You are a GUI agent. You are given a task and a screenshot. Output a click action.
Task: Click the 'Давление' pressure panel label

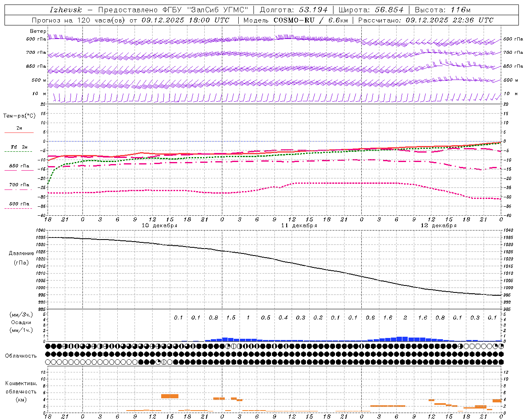pos(21,253)
